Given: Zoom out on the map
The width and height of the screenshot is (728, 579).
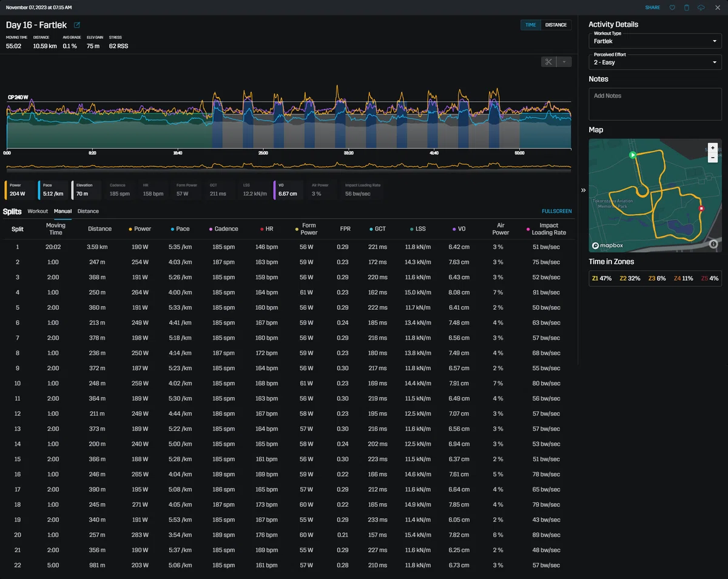Looking at the screenshot, I should (713, 158).
